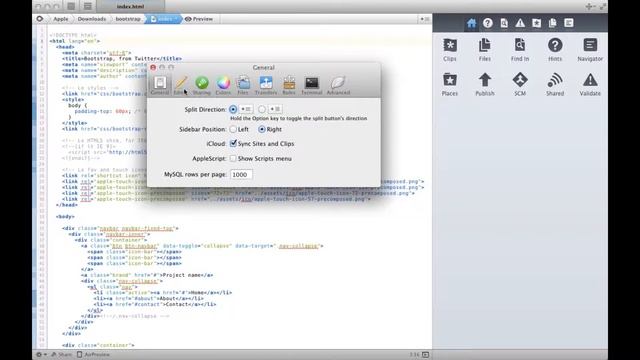Screen dimensions: 640x360
Task: Select the index.html document tab
Action: [x=131, y=7]
